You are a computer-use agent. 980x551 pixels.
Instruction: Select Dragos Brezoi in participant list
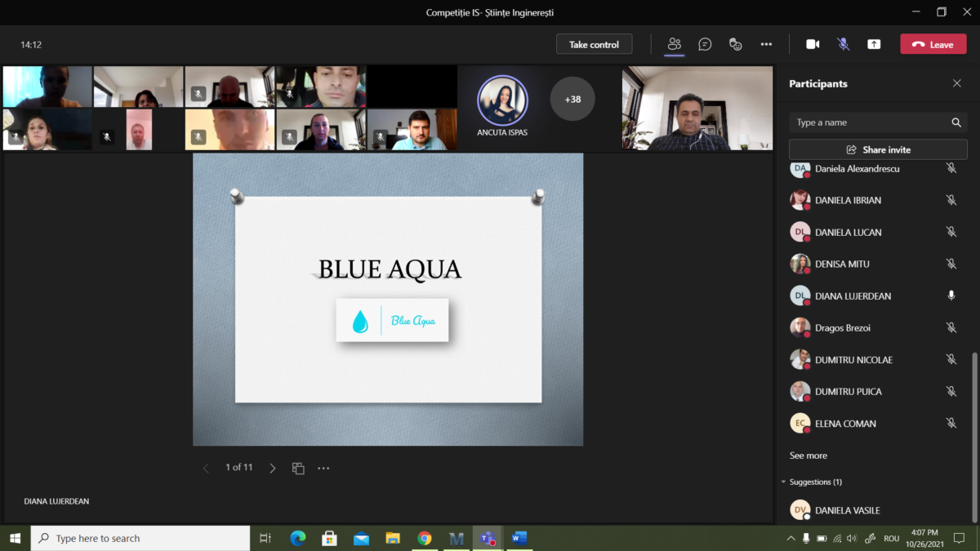pos(842,328)
